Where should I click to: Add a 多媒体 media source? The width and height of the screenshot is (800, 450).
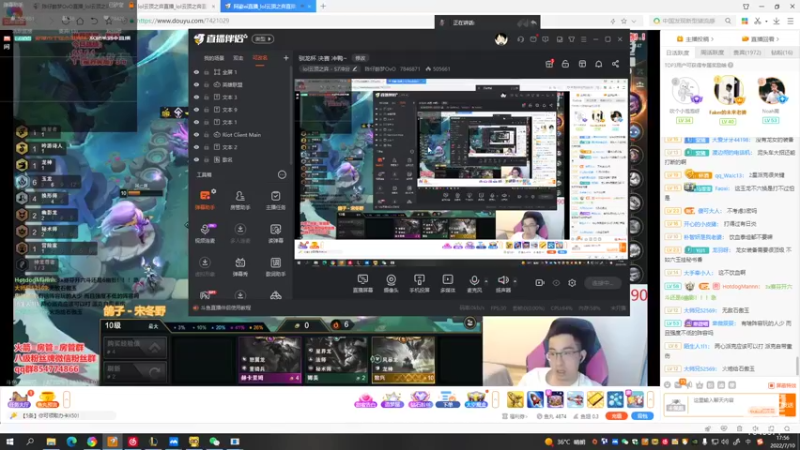click(x=447, y=283)
